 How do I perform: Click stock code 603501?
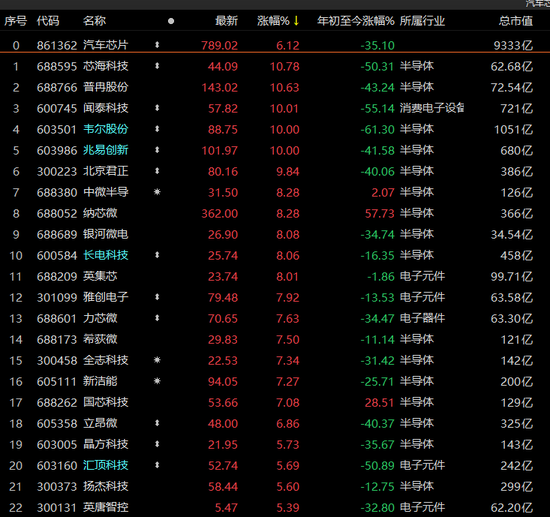pos(56,129)
